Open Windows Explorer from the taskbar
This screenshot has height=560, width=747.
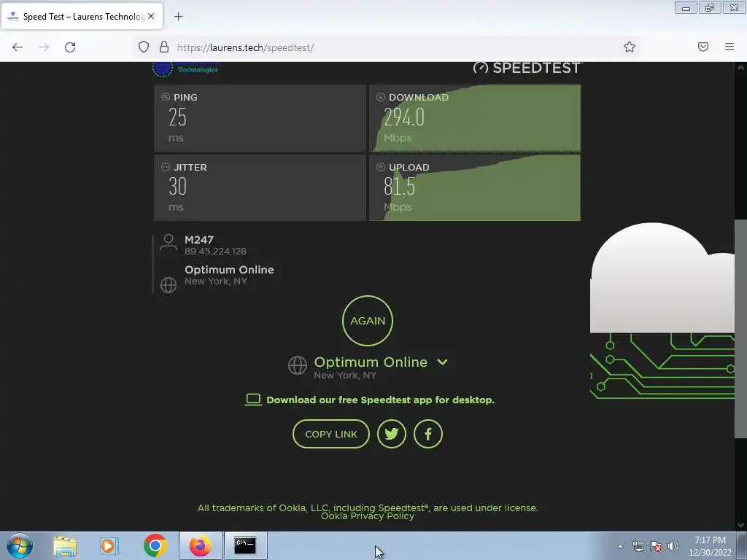pyautogui.click(x=65, y=545)
